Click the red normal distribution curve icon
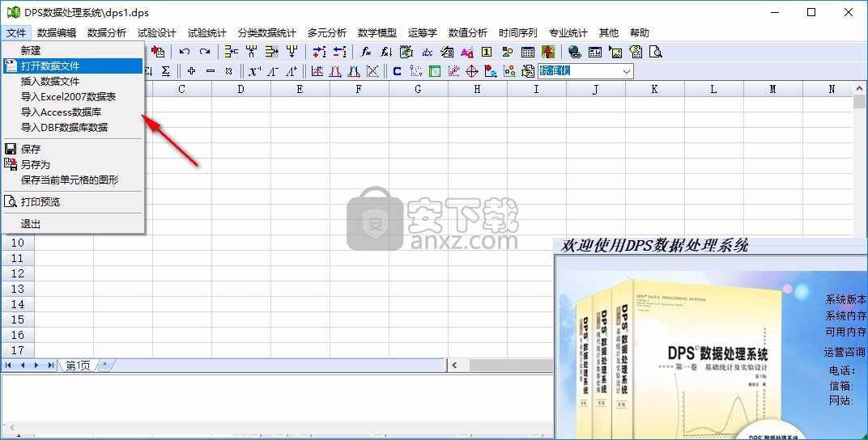 tap(335, 70)
